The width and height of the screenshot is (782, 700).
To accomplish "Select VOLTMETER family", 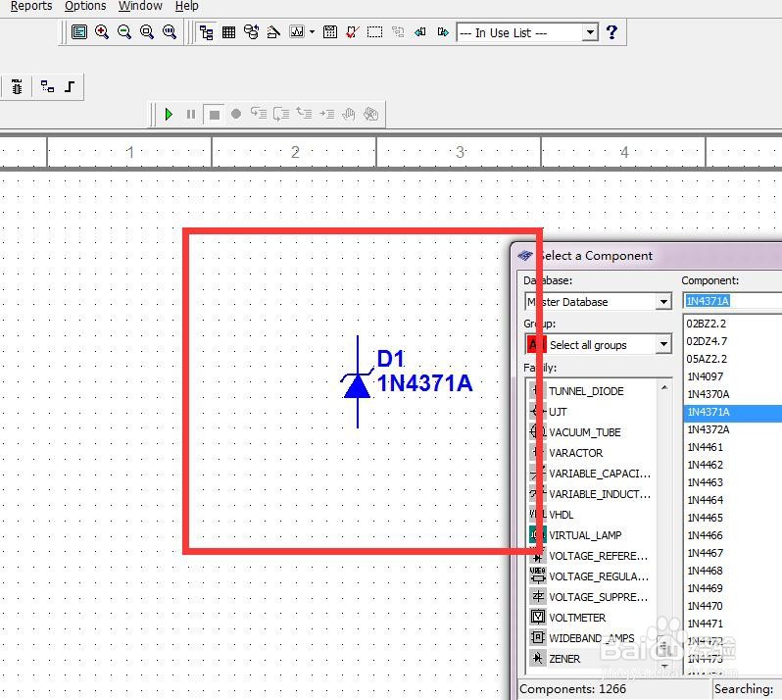I will [x=577, y=618].
